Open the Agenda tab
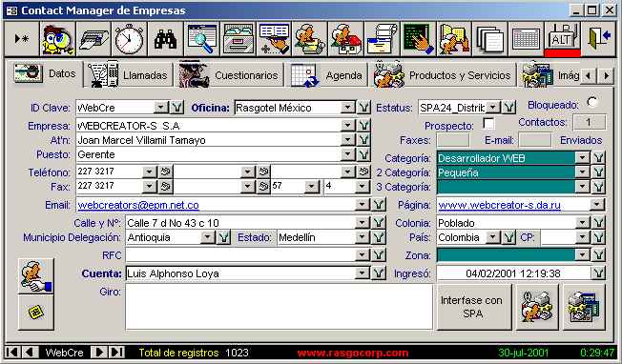Screen dimensions: 622x364 326,75
